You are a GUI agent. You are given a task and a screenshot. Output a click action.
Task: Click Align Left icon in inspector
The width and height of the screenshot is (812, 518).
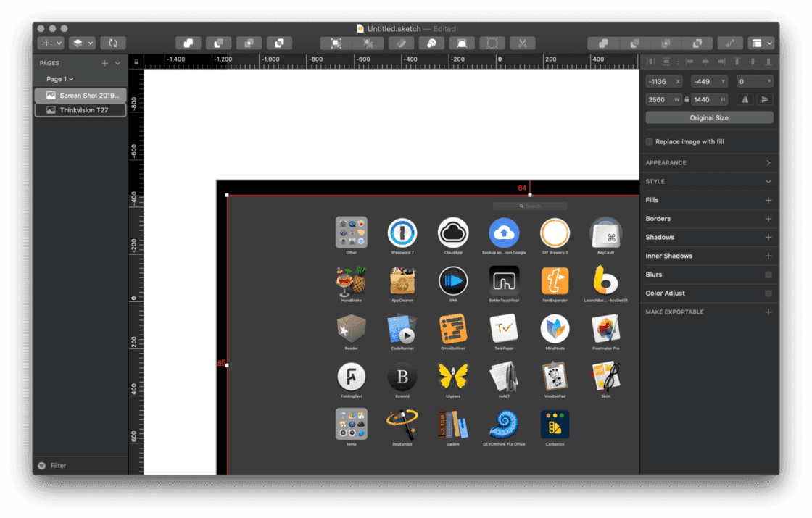[689, 62]
